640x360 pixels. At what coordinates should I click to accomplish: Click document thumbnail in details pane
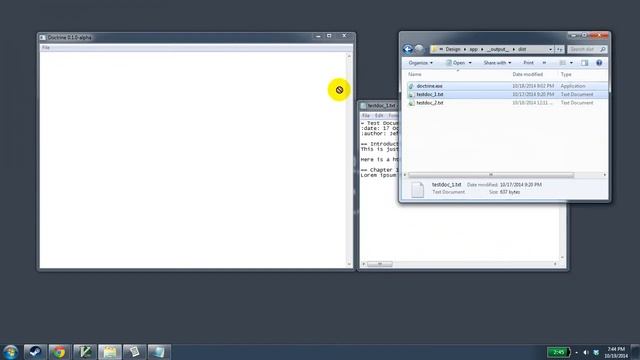tap(417, 190)
